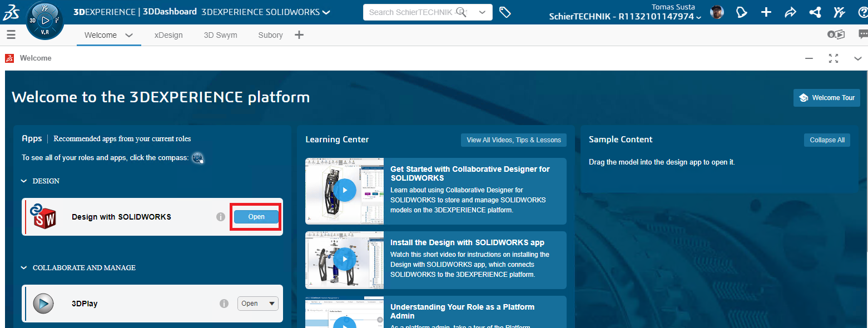Open the hamburger menu beside the tabs
Image resolution: width=868 pixels, height=328 pixels.
click(x=11, y=35)
